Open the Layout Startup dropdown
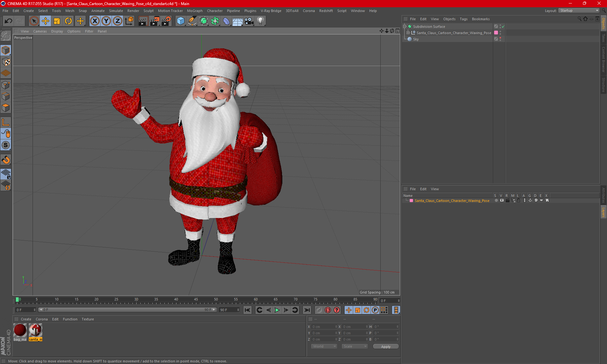 [579, 10]
